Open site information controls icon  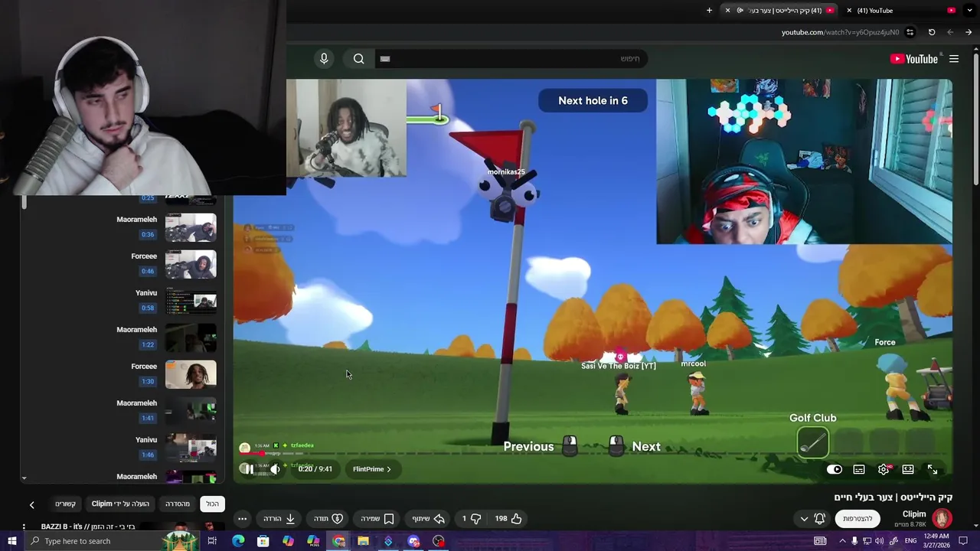910,32
